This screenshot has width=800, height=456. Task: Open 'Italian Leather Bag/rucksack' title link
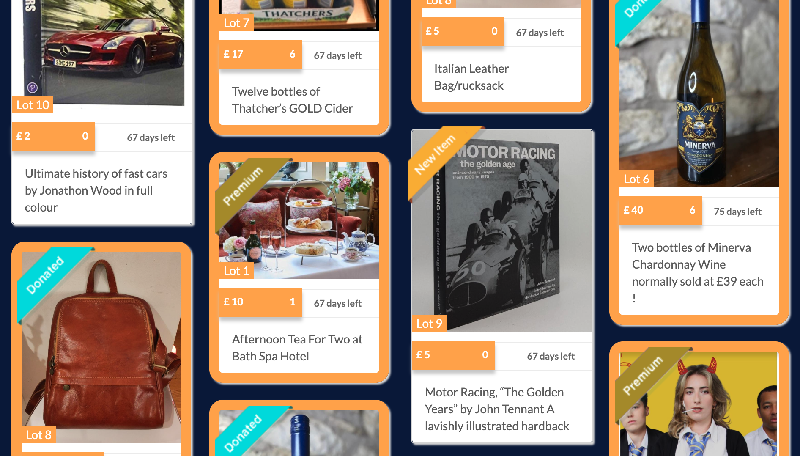tap(471, 77)
